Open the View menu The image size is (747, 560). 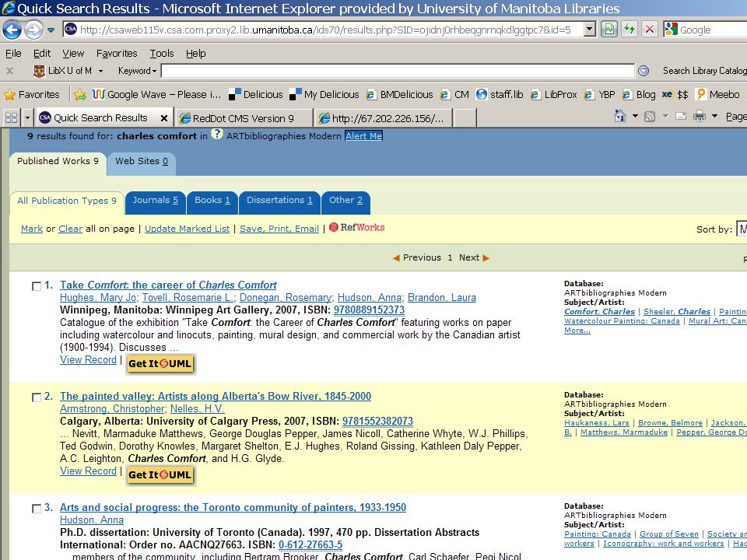click(x=73, y=54)
